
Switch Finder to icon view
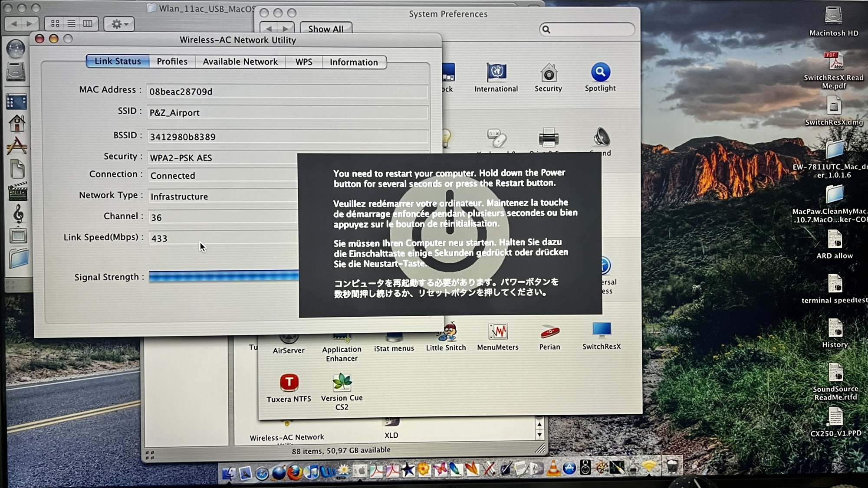(x=55, y=23)
